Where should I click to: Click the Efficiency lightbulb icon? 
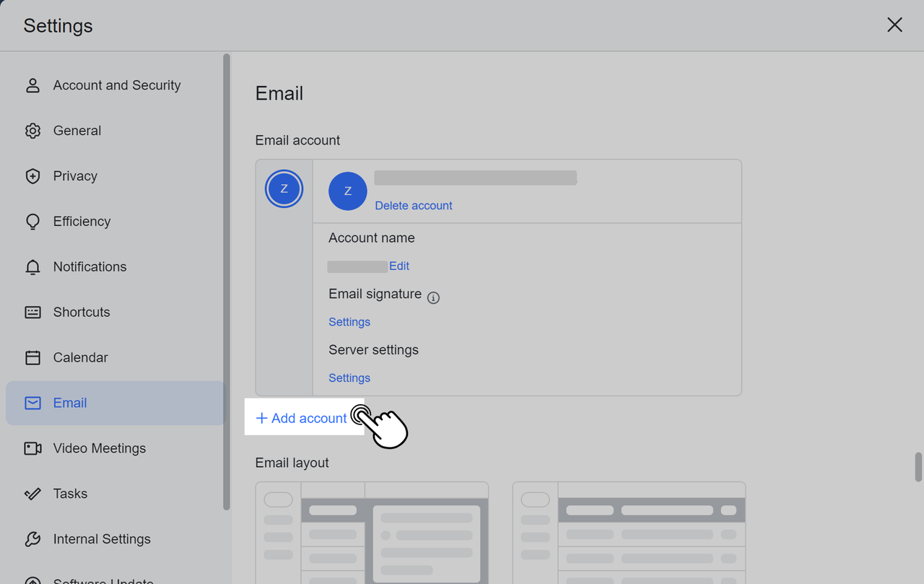pos(32,222)
